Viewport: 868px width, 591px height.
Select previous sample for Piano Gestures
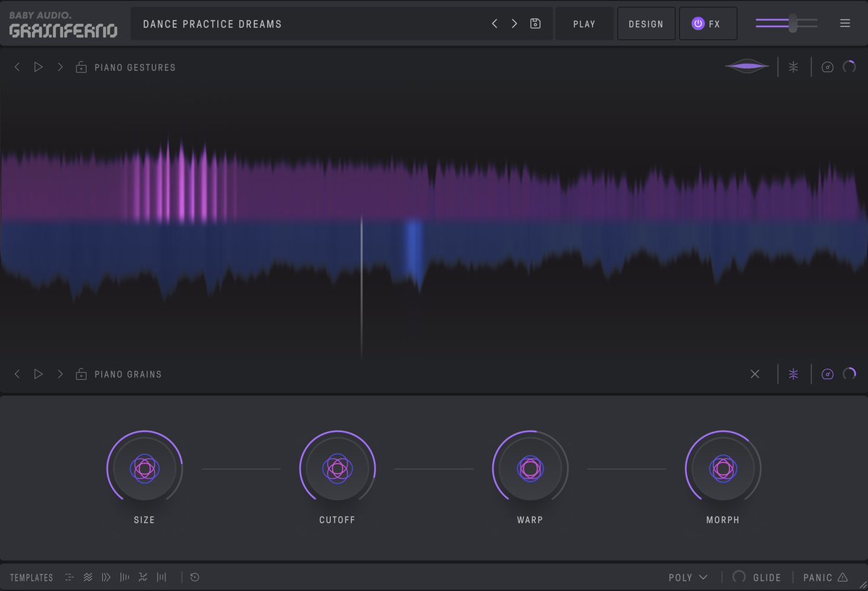17,67
